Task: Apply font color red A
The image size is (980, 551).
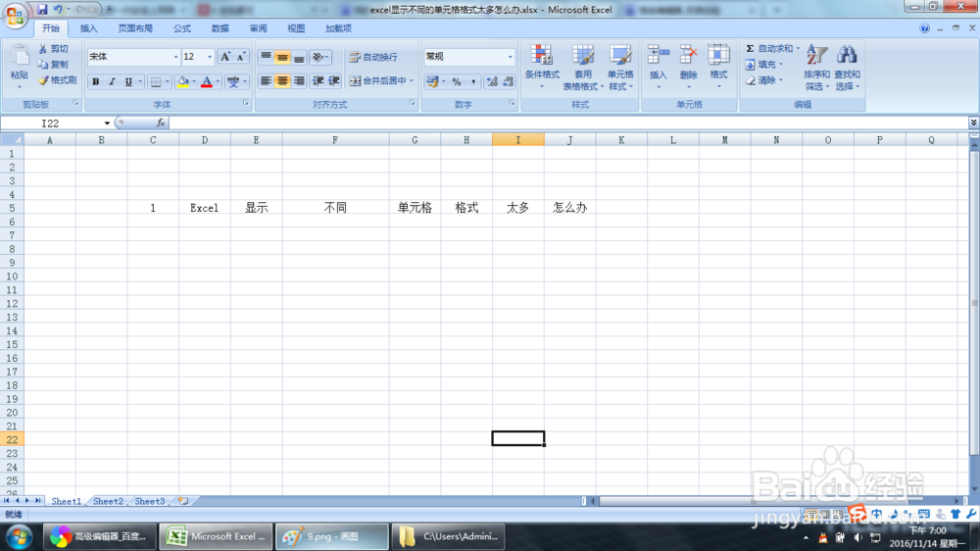Action: coord(207,82)
